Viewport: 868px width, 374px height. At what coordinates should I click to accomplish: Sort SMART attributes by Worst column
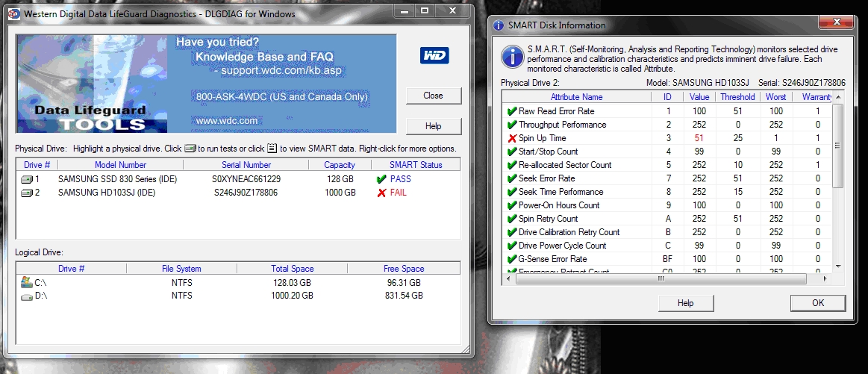(x=776, y=97)
